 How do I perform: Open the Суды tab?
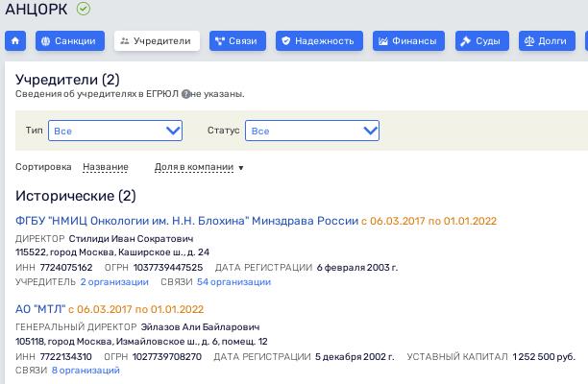tap(482, 41)
